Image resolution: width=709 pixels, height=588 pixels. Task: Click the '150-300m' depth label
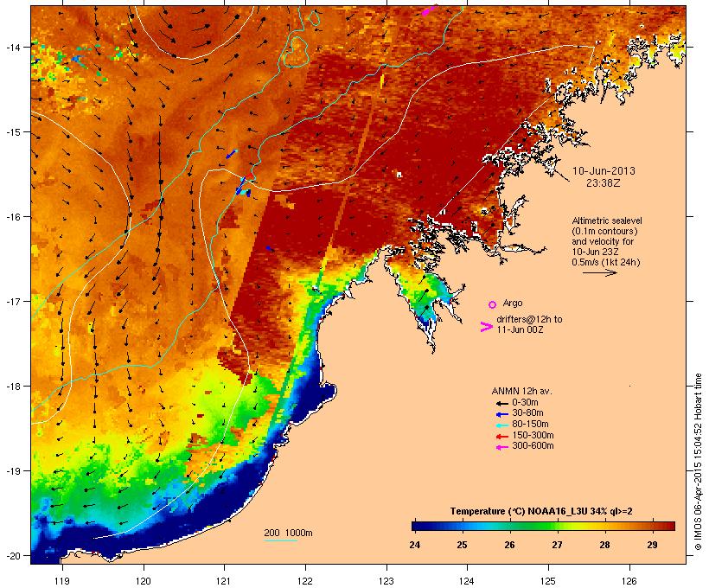pos(533,435)
